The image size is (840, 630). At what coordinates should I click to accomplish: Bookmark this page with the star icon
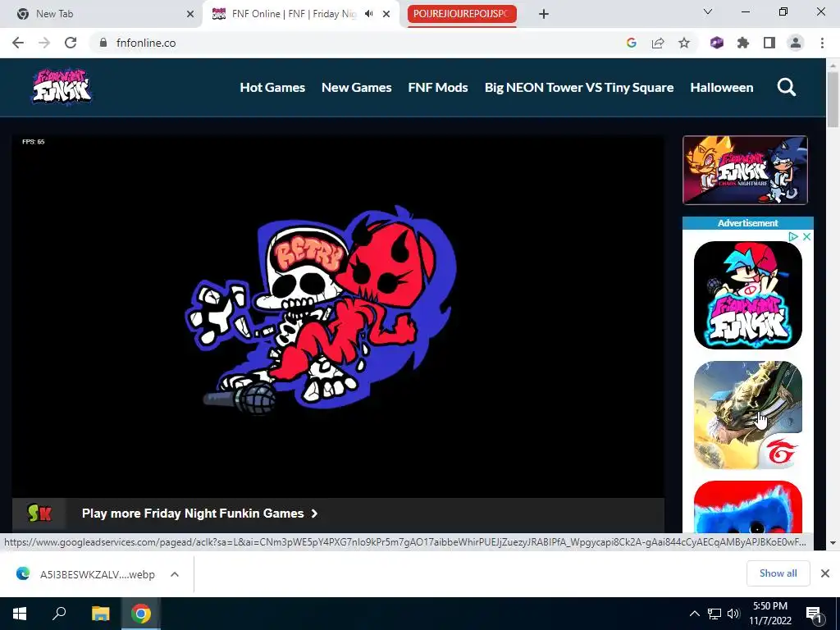pyautogui.click(x=684, y=43)
